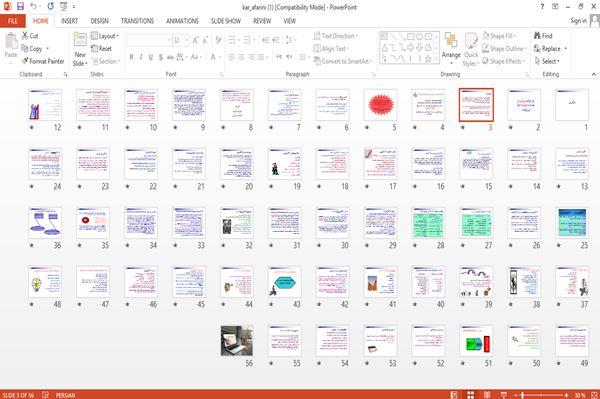This screenshot has width=600, height=399.
Task: Open PowerPoint Help question mark
Action: tap(542, 7)
